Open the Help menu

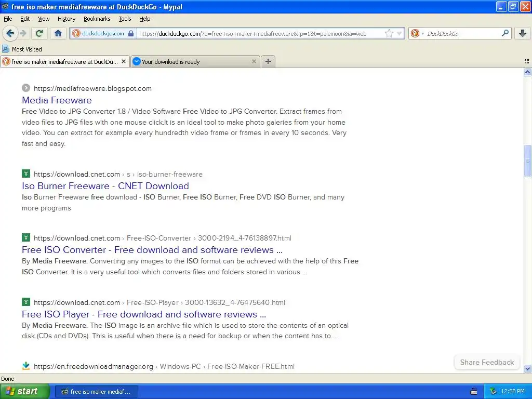pyautogui.click(x=144, y=19)
